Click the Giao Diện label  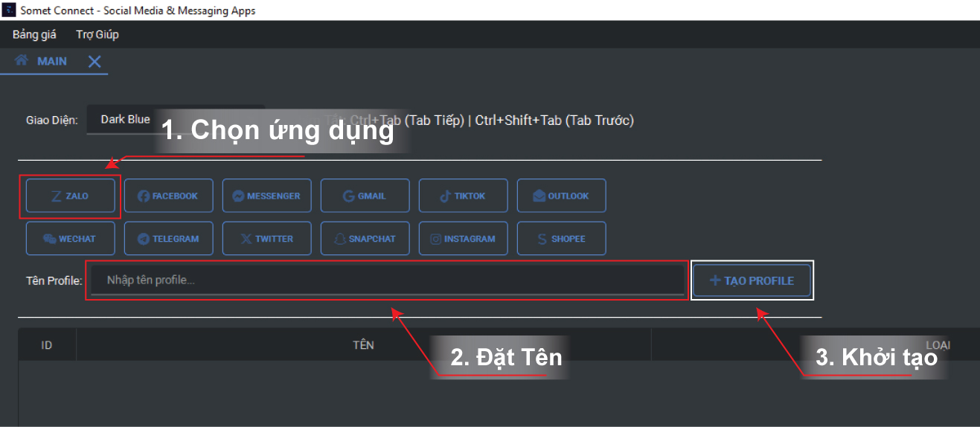tap(52, 120)
